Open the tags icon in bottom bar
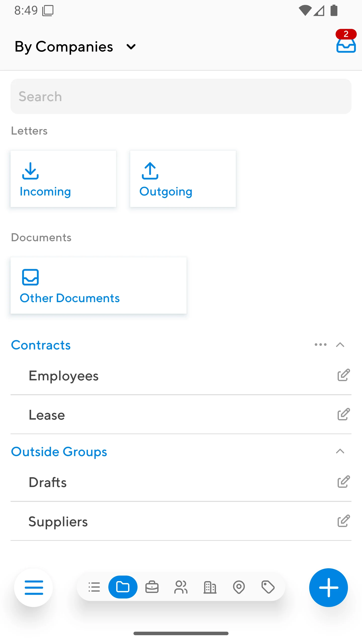The height and width of the screenshot is (644, 362). [x=268, y=587]
